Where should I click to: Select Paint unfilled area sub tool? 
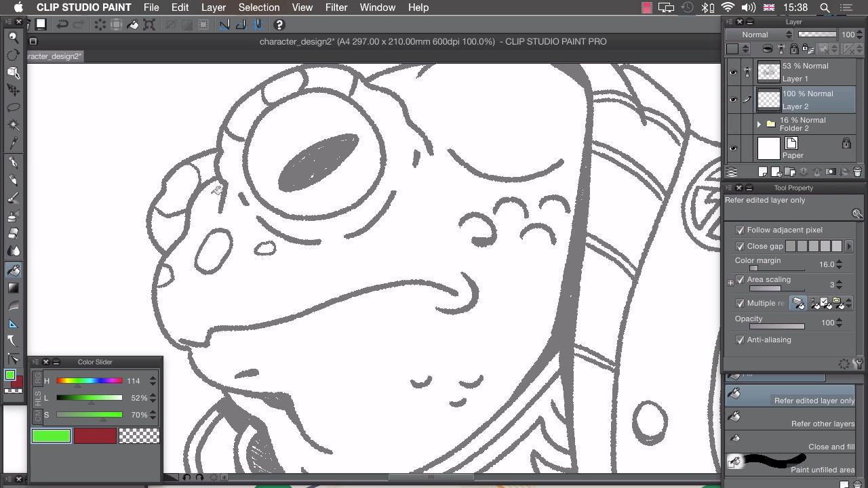(790, 464)
